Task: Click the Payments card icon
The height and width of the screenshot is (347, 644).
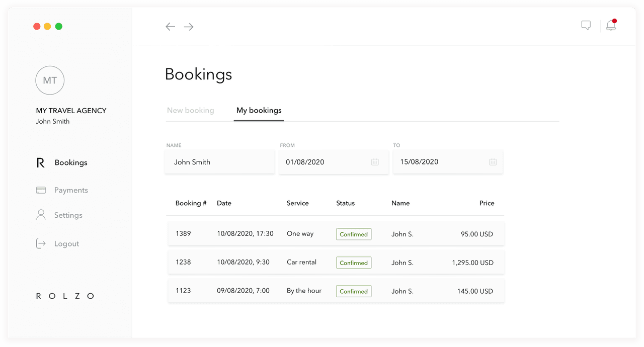Action: (x=41, y=190)
